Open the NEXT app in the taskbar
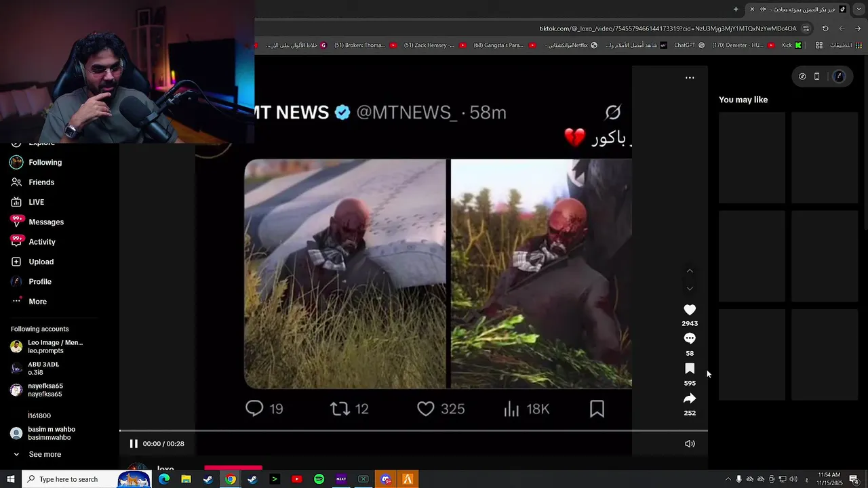Screen dimensions: 868x488 (x=341, y=479)
